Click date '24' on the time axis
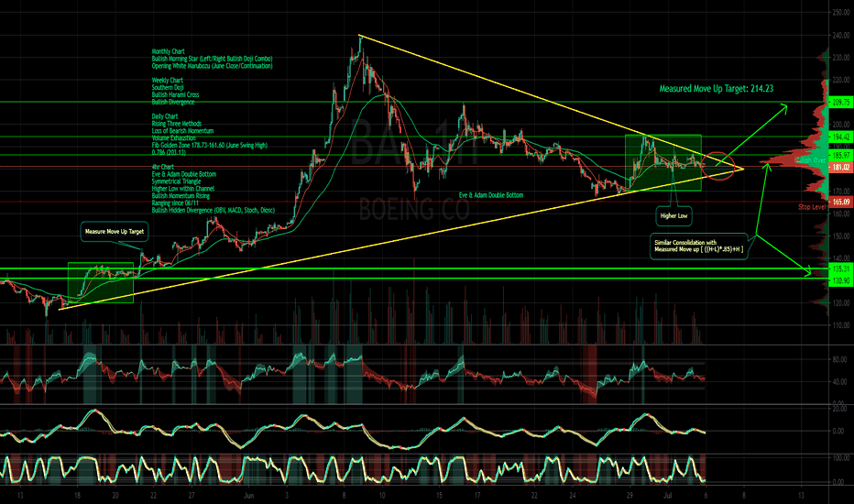 573,496
